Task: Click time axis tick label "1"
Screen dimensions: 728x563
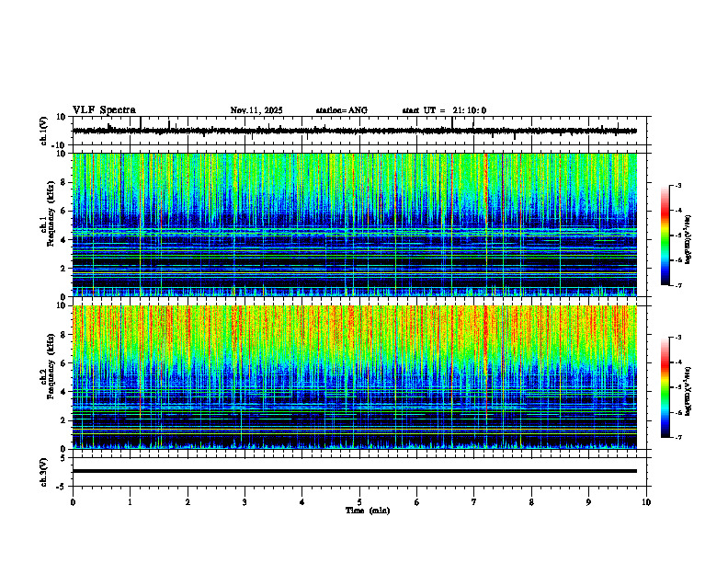Action: click(130, 502)
